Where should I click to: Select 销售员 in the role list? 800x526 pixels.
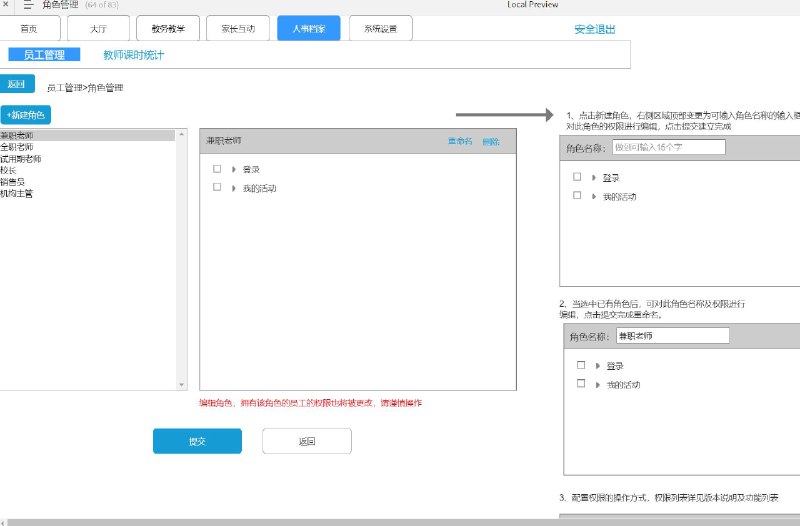12,182
